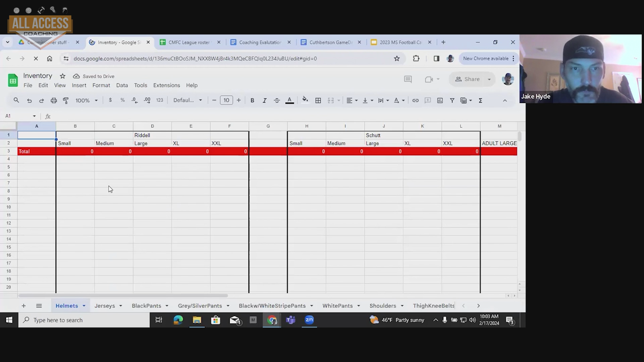Open the all sheets list
The height and width of the screenshot is (362, 644).
tap(39, 306)
